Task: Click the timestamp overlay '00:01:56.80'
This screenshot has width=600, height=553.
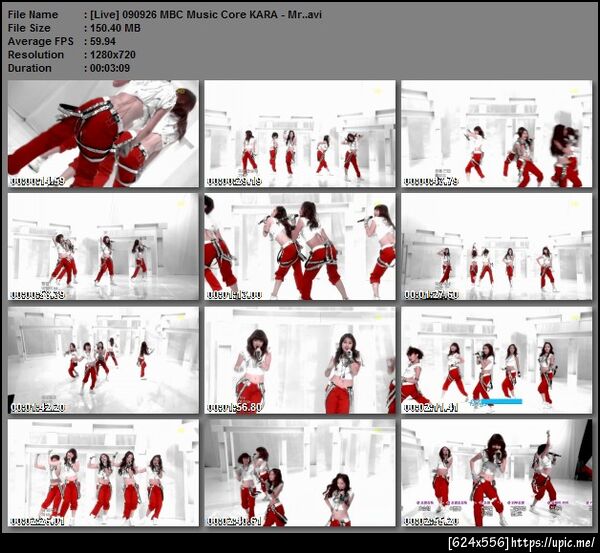Action: click(x=235, y=408)
